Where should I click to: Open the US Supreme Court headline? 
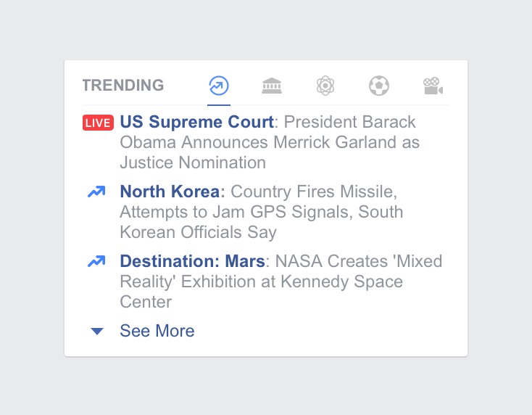click(x=196, y=122)
